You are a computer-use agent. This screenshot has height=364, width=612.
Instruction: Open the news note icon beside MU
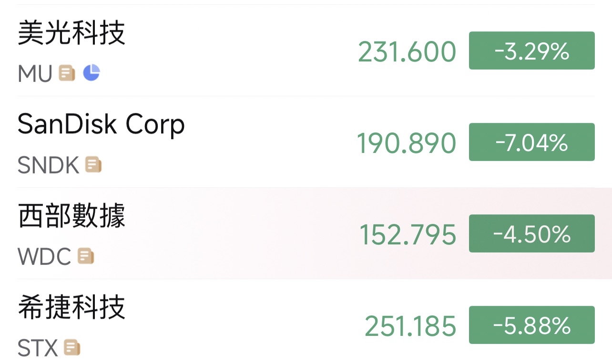pos(67,73)
